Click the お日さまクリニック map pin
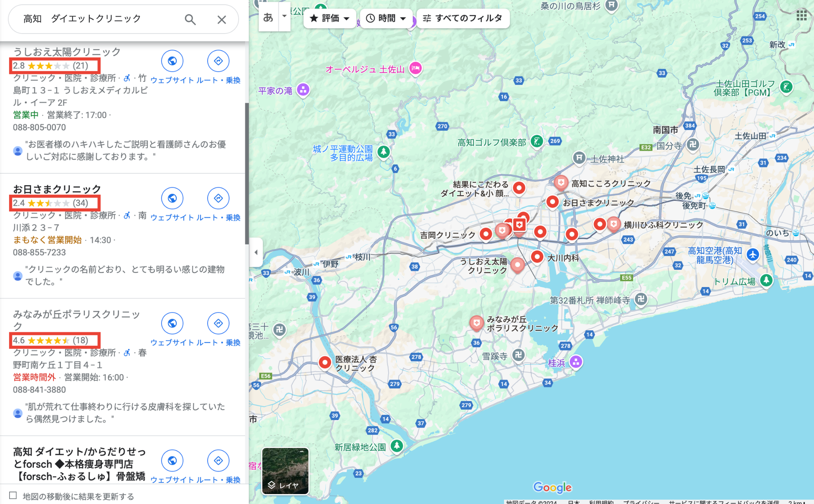This screenshot has width=814, height=504. (552, 202)
